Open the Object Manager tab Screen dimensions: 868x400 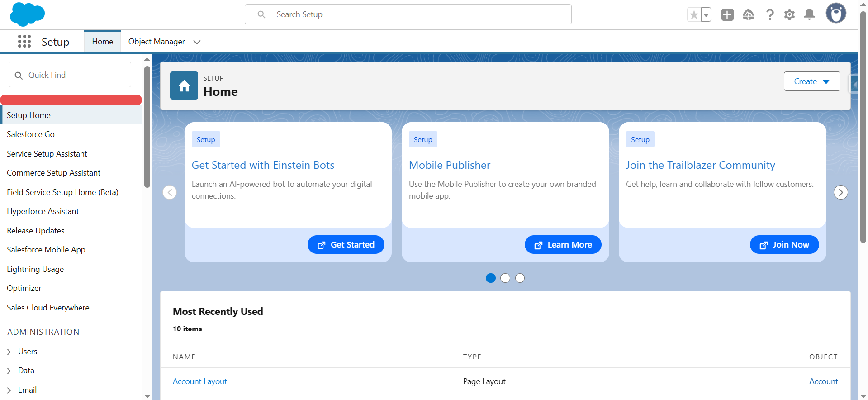pyautogui.click(x=157, y=42)
